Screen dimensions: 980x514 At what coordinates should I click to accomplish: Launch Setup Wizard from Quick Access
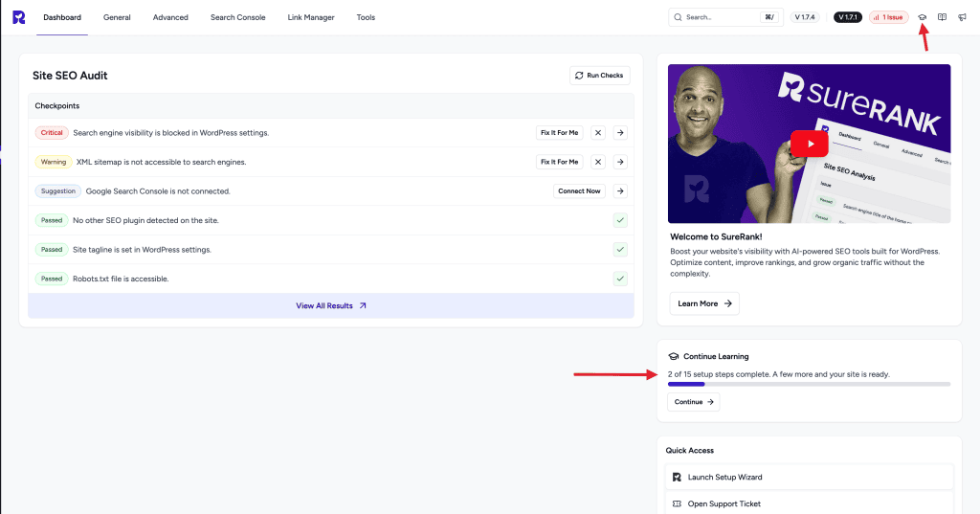click(810, 477)
